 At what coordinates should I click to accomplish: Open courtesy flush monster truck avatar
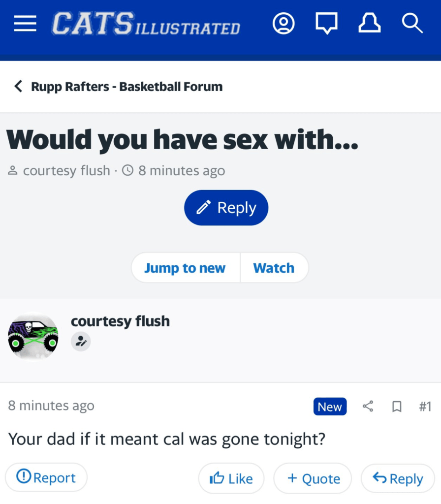pyautogui.click(x=33, y=336)
